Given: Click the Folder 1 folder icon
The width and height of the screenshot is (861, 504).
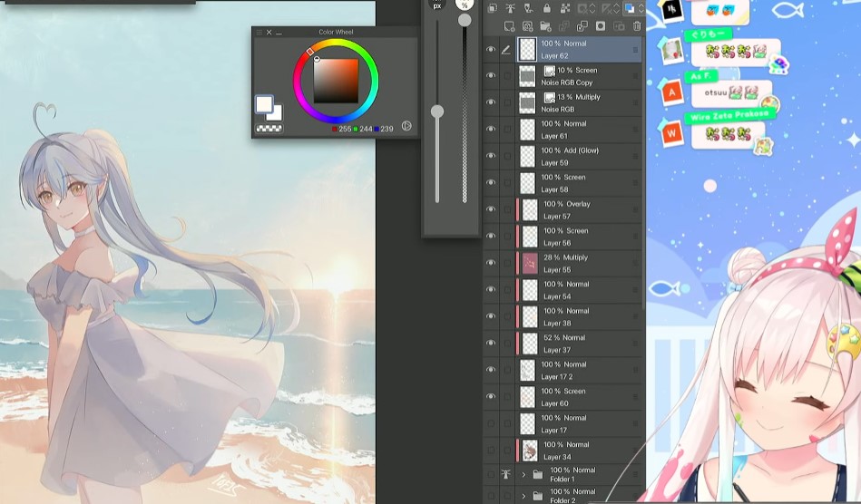Looking at the screenshot, I should tap(538, 474).
